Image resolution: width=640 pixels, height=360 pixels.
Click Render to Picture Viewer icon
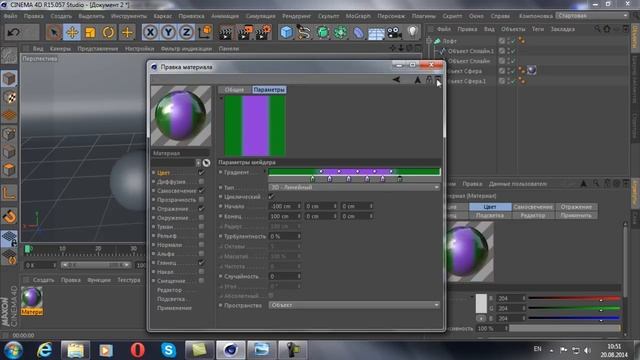click(244, 33)
